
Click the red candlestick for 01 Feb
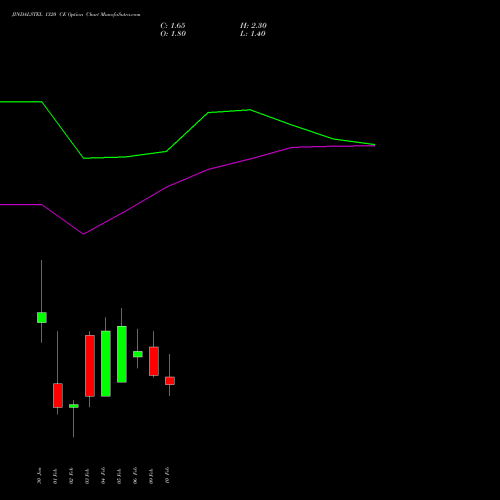(x=58, y=395)
